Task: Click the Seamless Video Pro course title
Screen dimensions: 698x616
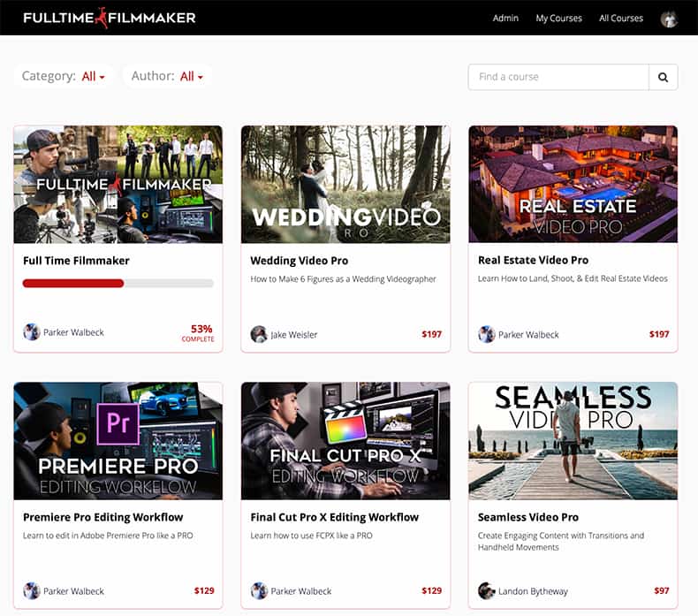Action: click(x=528, y=517)
